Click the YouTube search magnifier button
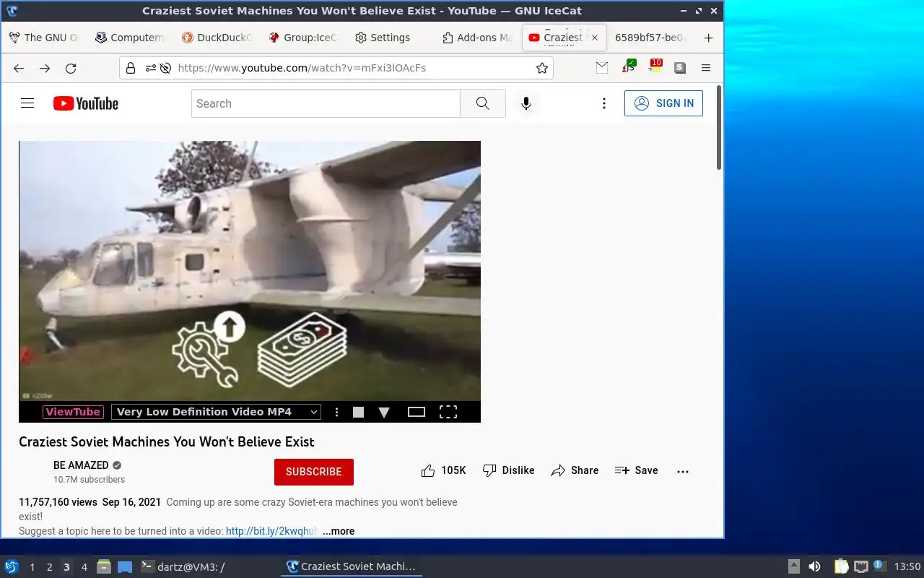The width and height of the screenshot is (924, 578). coord(483,103)
